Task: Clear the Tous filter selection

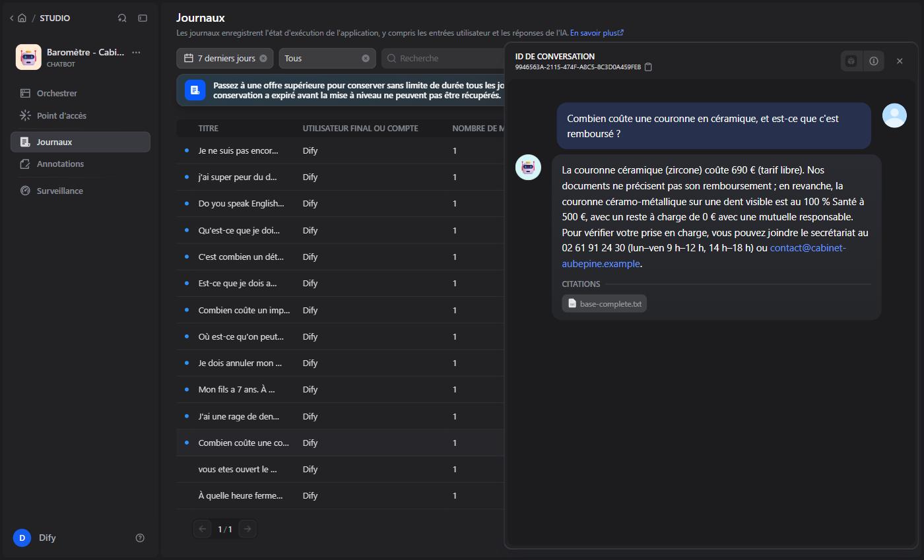Action: click(366, 58)
